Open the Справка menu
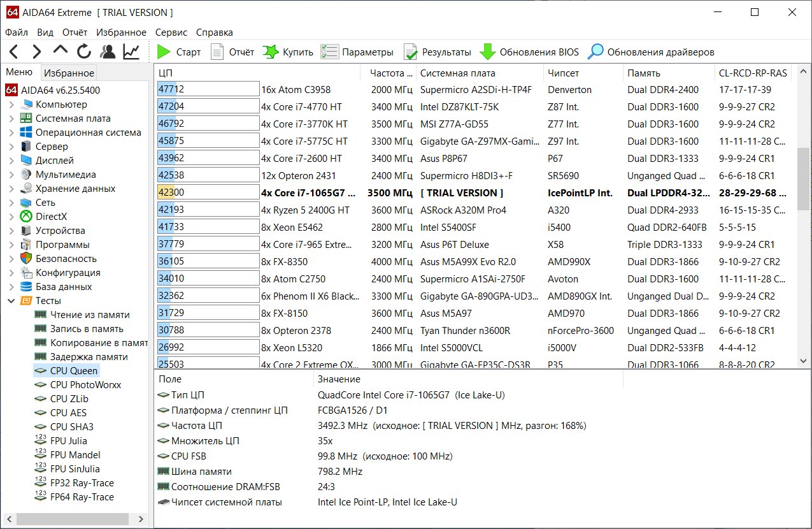The image size is (812, 529). (215, 33)
